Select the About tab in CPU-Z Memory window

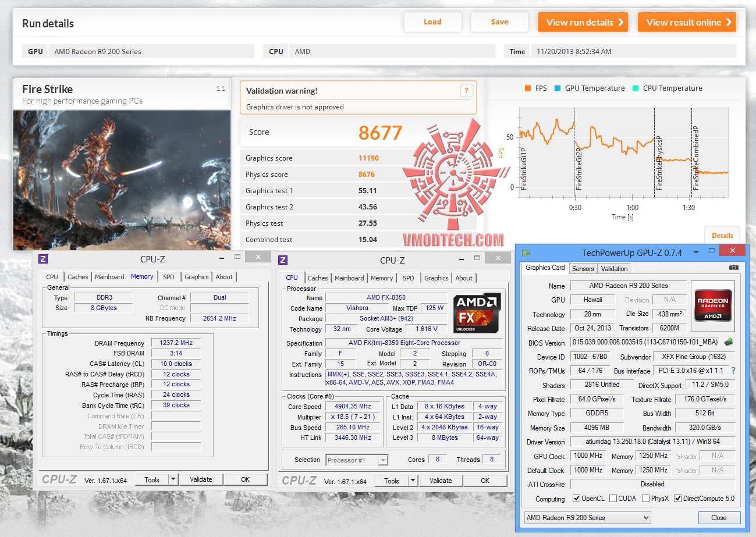tap(224, 277)
